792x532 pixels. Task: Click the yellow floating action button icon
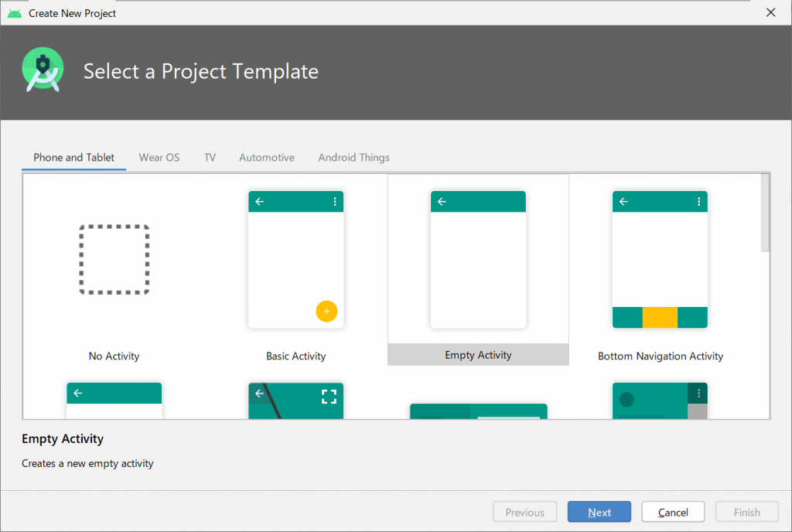[326, 311]
